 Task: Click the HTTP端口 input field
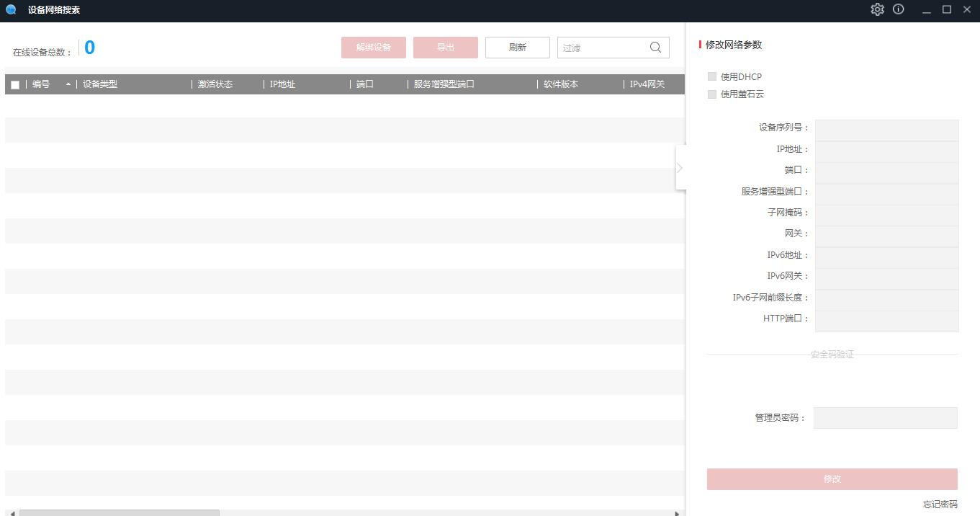(887, 321)
